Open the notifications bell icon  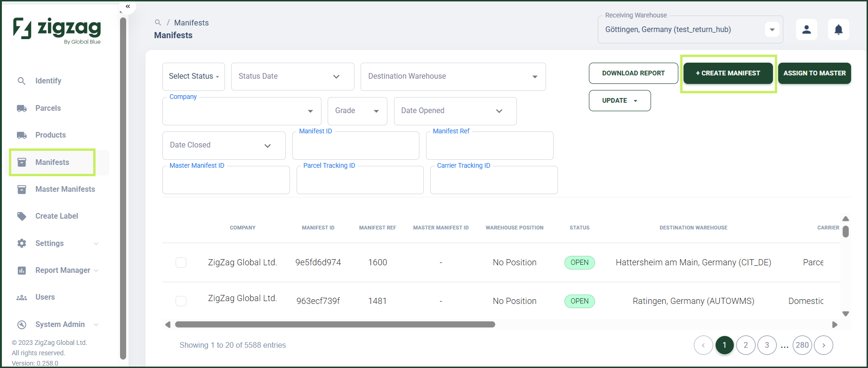(838, 29)
